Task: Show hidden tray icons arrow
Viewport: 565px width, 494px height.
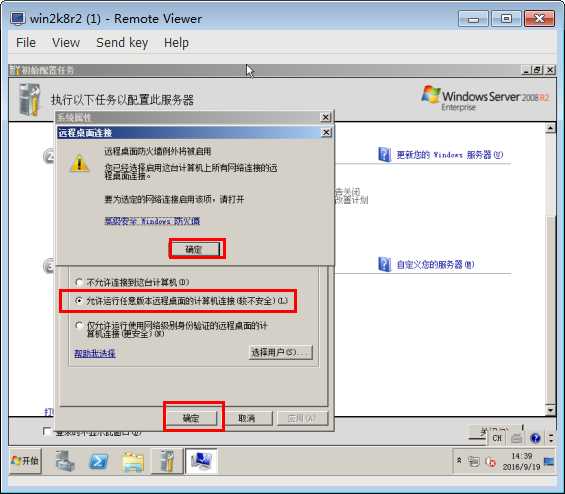Action: (459, 460)
